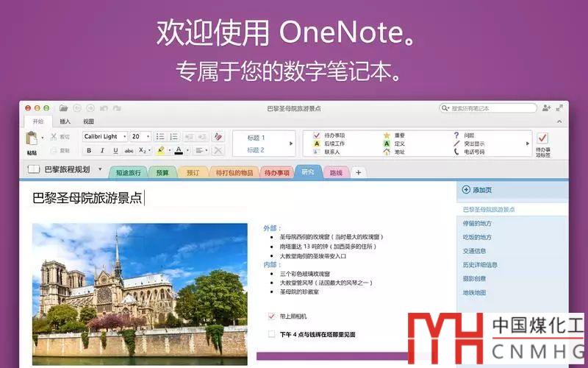The height and width of the screenshot is (368, 588).
Task: Click the Undo icon in title bar
Action: [104, 108]
